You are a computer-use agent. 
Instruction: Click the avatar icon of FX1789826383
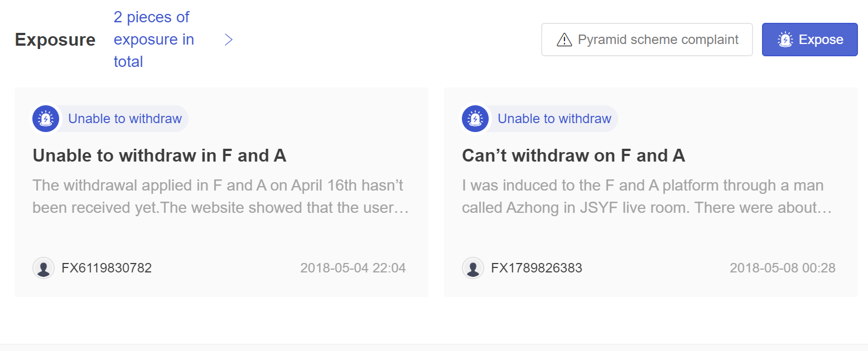(473, 268)
